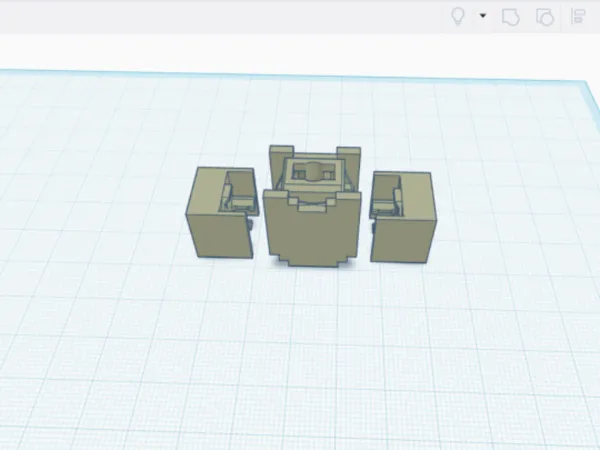Click the lightbulb Show All icon
600x450 pixels.
[458, 16]
